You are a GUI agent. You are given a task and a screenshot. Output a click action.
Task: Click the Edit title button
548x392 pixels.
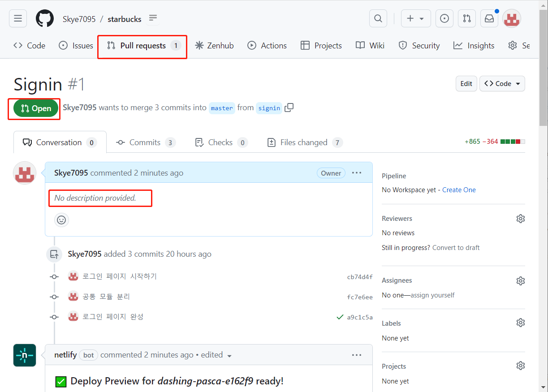(x=466, y=84)
